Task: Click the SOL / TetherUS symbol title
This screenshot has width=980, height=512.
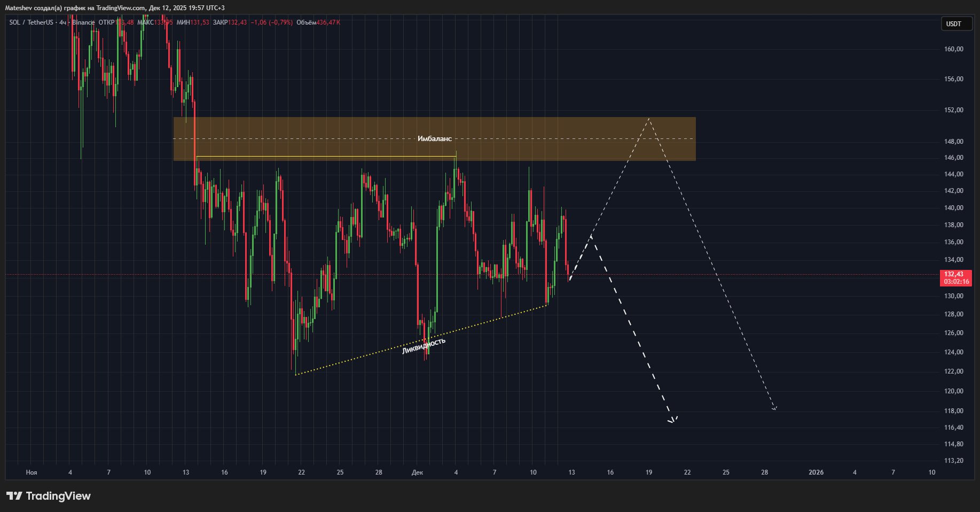Action: pyautogui.click(x=30, y=22)
